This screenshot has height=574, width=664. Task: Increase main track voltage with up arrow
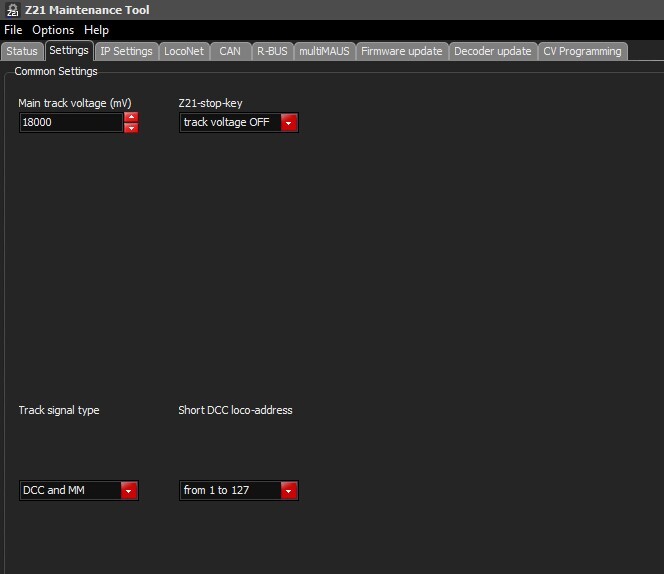131,117
